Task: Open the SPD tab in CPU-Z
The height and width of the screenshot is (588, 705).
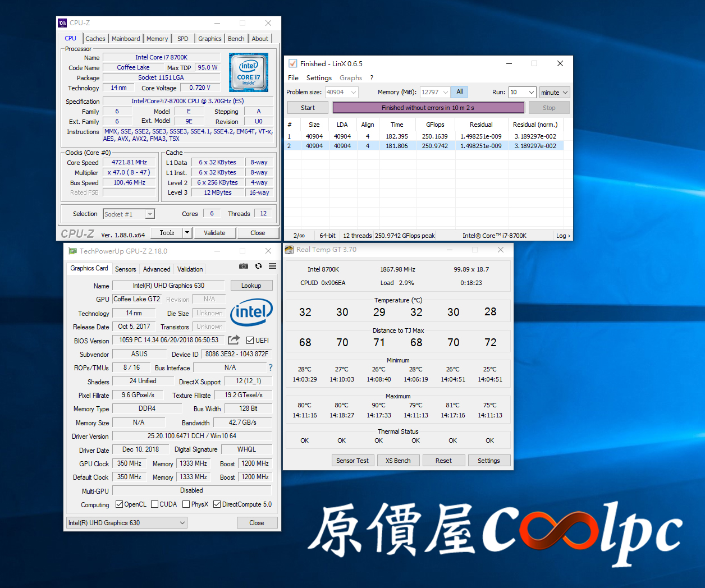Action: 183,39
